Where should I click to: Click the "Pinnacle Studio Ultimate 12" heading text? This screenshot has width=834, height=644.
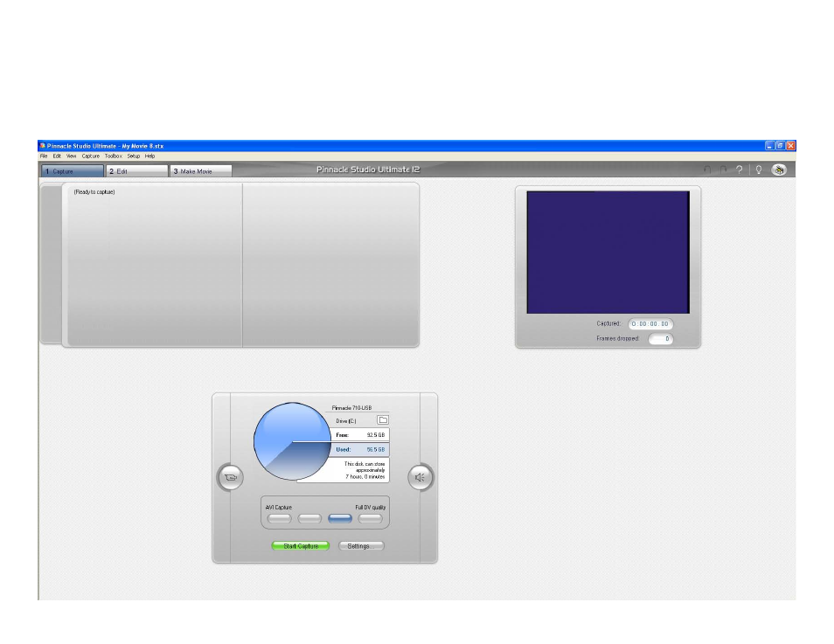pyautogui.click(x=368, y=170)
